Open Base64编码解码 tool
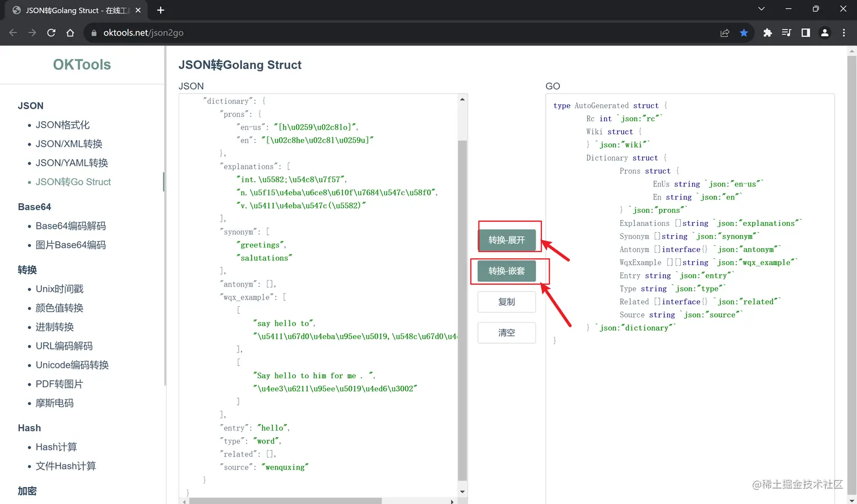Screen dimensions: 857x504 point(71,226)
